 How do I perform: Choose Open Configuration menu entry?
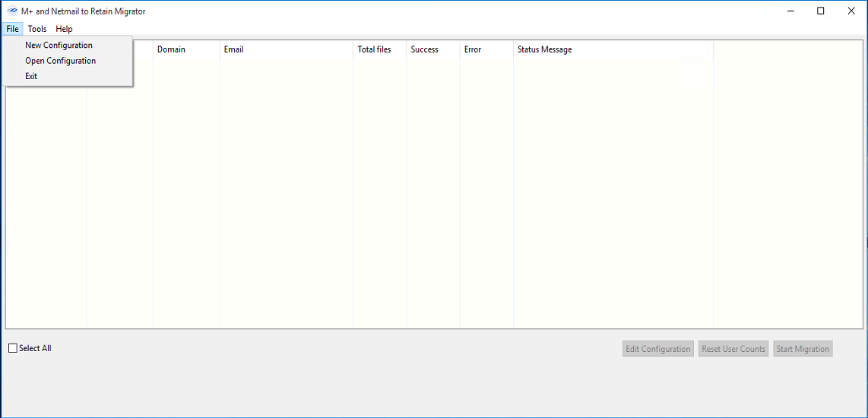pyautogui.click(x=67, y=61)
